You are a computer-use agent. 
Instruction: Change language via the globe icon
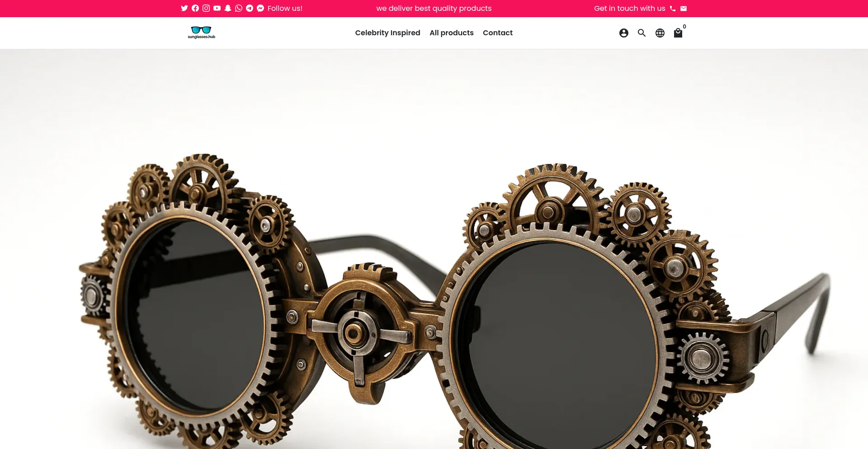click(x=660, y=33)
